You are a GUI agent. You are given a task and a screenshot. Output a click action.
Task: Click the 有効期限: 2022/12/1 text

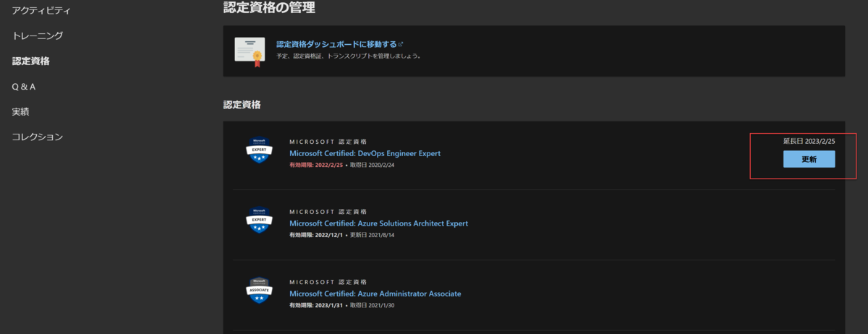315,235
